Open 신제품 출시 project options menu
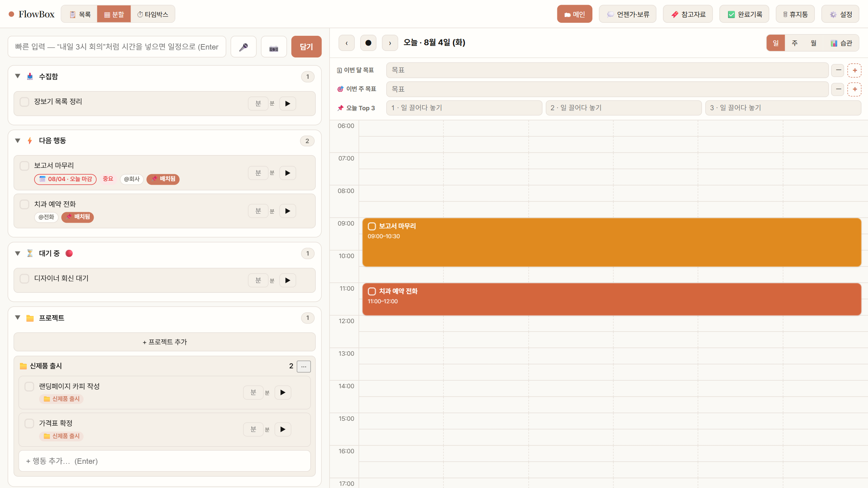Viewport: 868px width, 488px height. click(303, 366)
